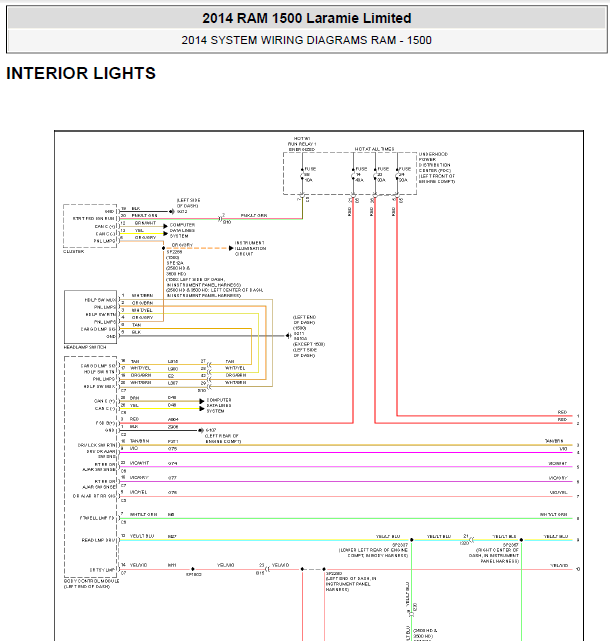Click the "WHT/LT GRN" label beside "FTWELL LMP FD"
Viewport: 610px width, 641px height.
click(144, 514)
